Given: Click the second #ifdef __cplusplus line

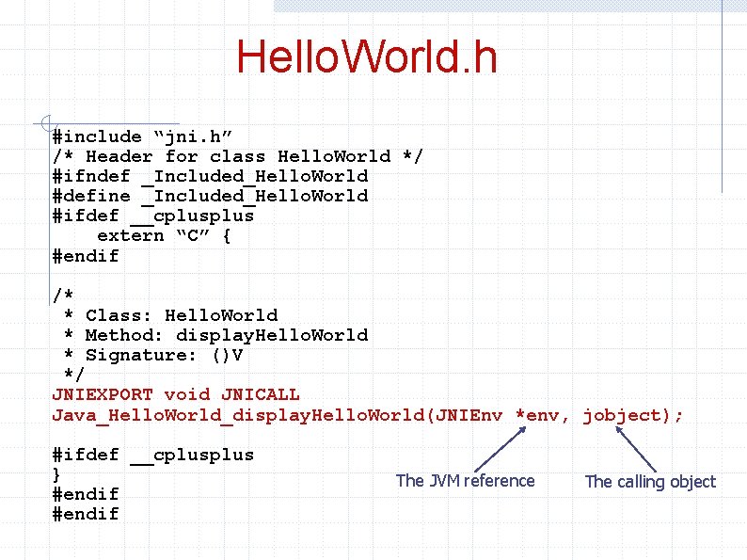Looking at the screenshot, I should pos(153,456).
